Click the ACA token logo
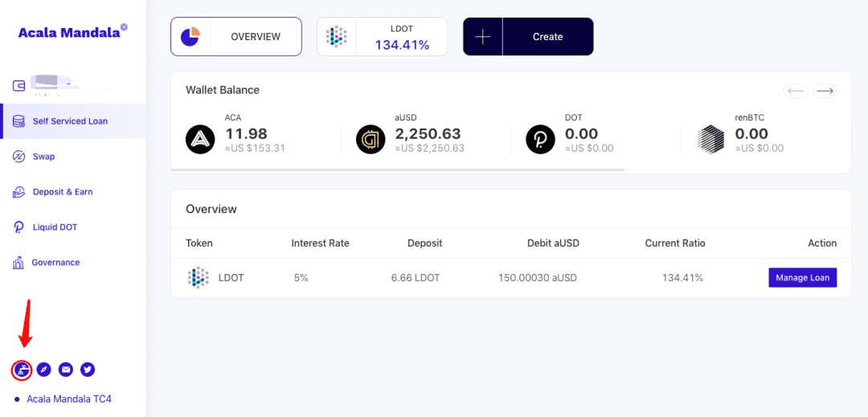This screenshot has height=417, width=868. (x=200, y=139)
